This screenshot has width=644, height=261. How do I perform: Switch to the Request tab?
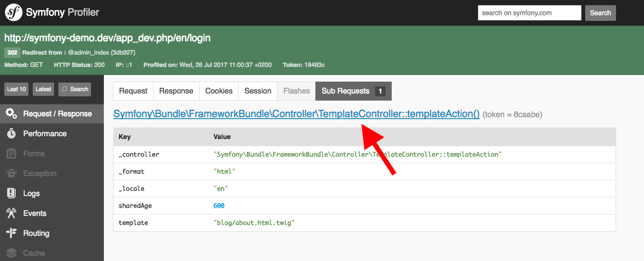[x=133, y=91]
